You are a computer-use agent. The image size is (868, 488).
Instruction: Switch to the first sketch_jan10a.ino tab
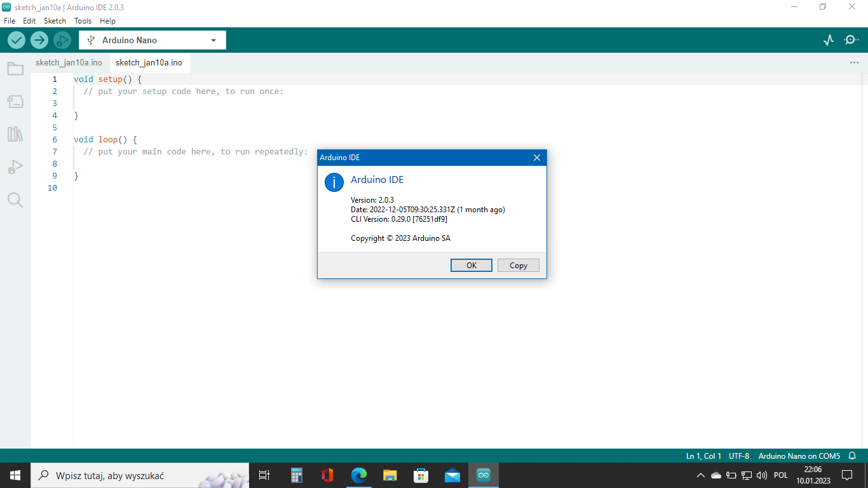click(69, 63)
